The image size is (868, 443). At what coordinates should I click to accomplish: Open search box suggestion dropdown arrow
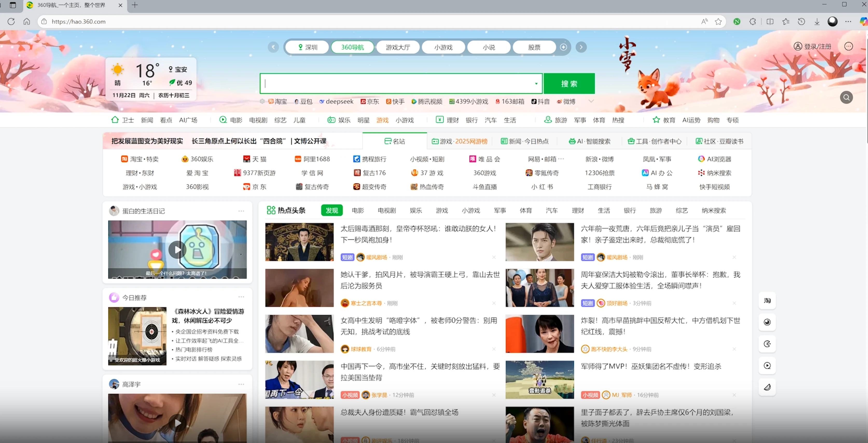536,84
